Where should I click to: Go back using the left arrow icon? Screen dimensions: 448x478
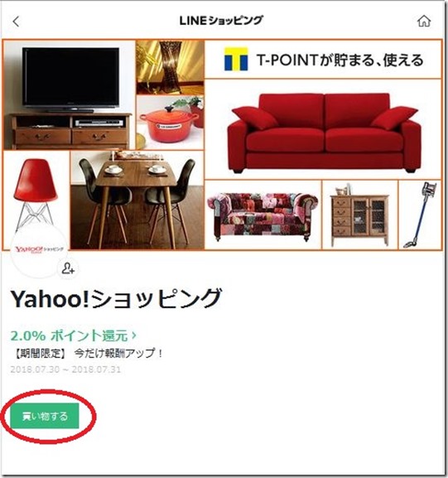(x=16, y=22)
